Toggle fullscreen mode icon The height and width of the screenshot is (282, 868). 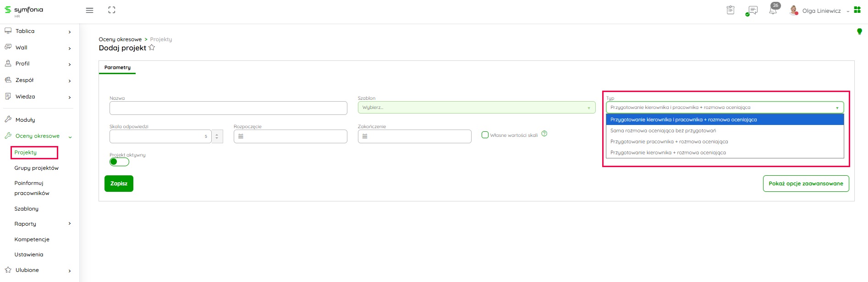[x=112, y=10]
